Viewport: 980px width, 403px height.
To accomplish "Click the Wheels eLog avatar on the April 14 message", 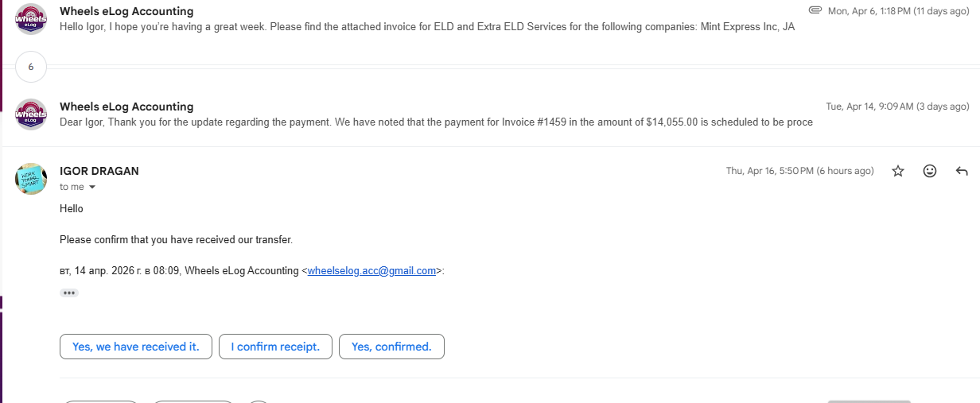I will (31, 114).
